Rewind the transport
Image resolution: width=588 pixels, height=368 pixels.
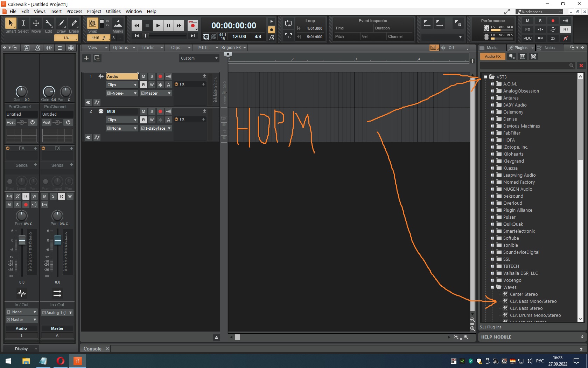tap(136, 25)
